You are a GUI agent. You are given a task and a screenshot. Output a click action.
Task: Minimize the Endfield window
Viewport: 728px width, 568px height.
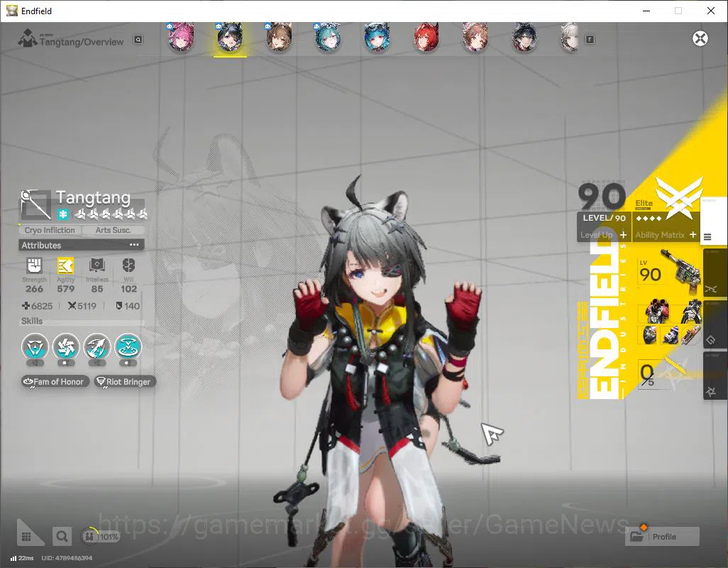(x=646, y=11)
